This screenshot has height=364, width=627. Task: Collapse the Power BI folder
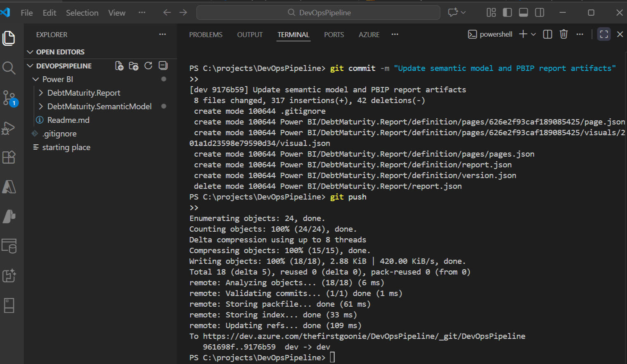57,79
